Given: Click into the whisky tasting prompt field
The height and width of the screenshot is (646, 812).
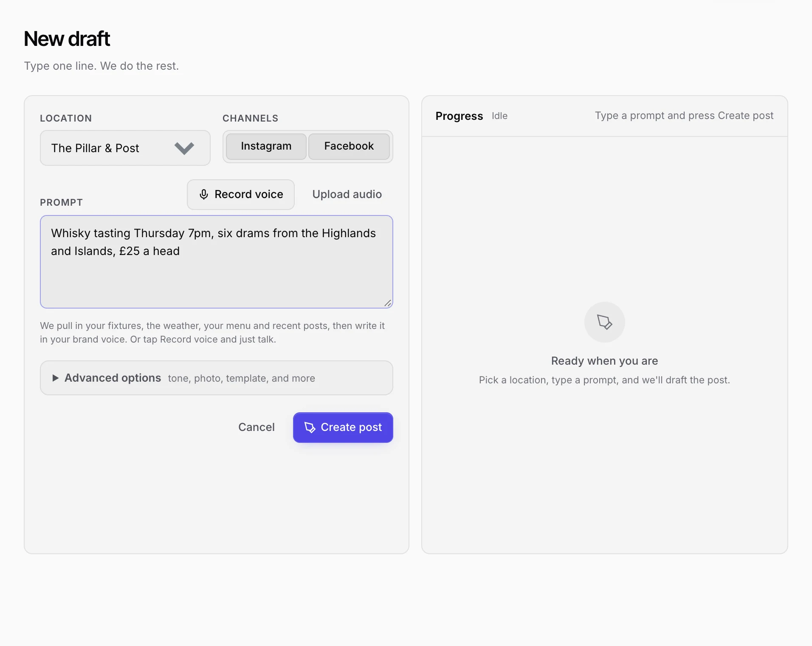Looking at the screenshot, I should (216, 262).
